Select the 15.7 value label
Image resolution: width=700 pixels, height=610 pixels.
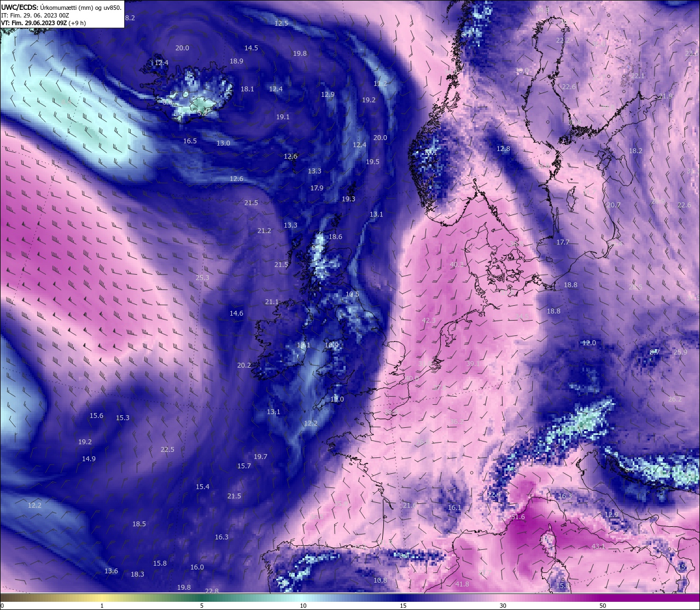click(244, 466)
